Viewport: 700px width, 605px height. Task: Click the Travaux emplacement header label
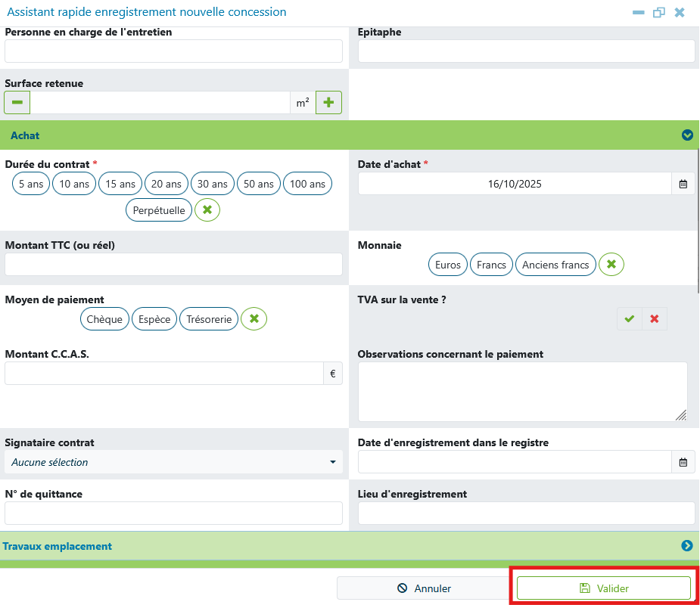coord(58,546)
